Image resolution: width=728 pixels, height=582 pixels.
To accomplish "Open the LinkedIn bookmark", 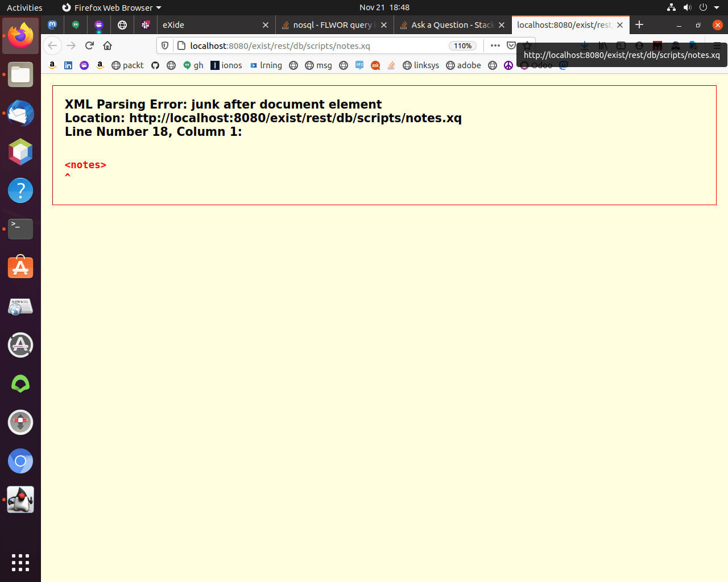I will 68,65.
